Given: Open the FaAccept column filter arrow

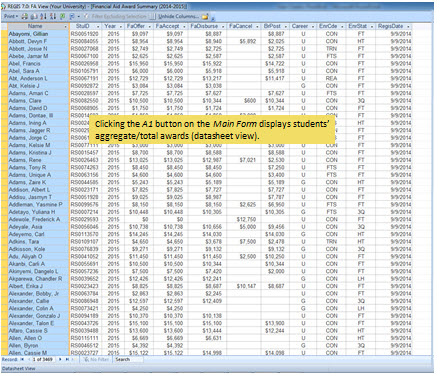Looking at the screenshot, I should coord(184,26).
